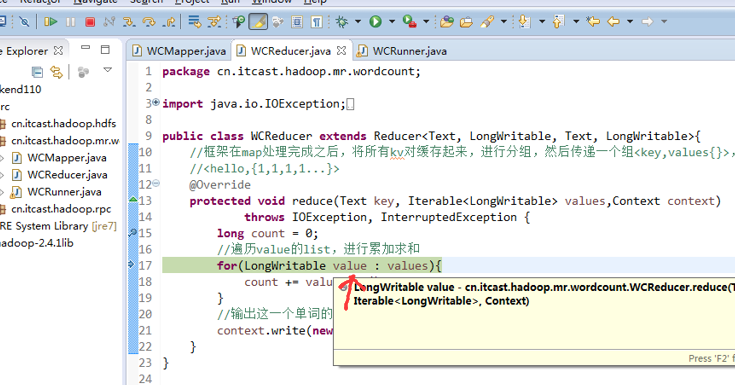
Task: Toggle Link with Editor in Explorer
Action: (57, 72)
